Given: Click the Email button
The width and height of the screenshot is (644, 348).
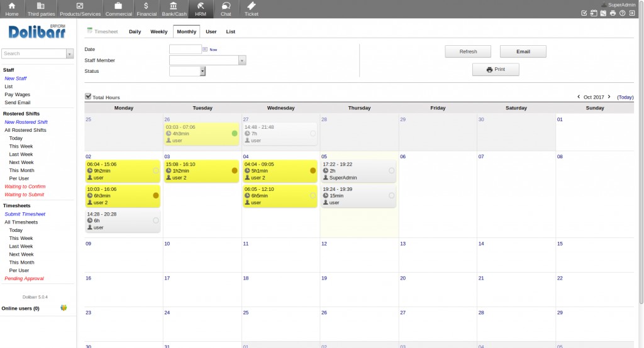Looking at the screenshot, I should tap(523, 52).
